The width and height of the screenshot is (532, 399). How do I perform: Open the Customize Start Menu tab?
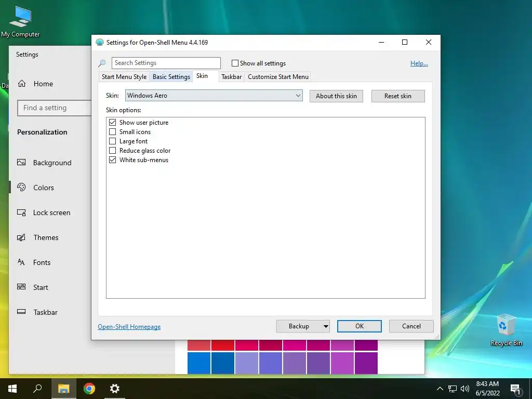278,77
